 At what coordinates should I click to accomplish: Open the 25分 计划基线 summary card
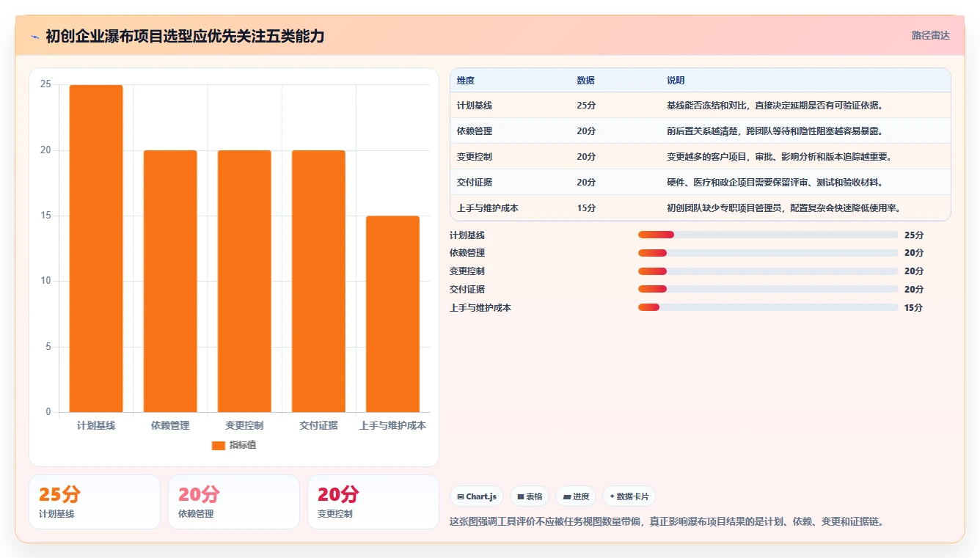point(95,502)
